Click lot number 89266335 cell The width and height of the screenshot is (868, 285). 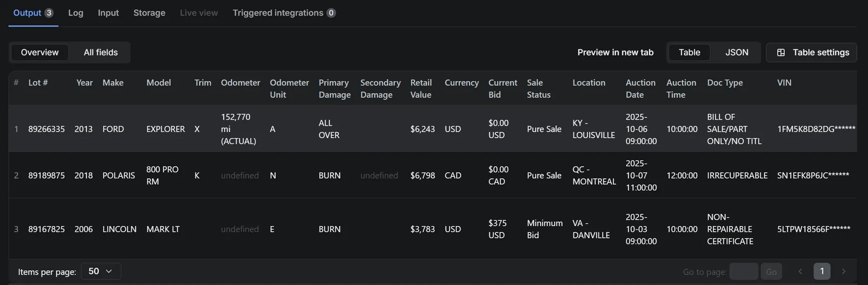pyautogui.click(x=46, y=129)
